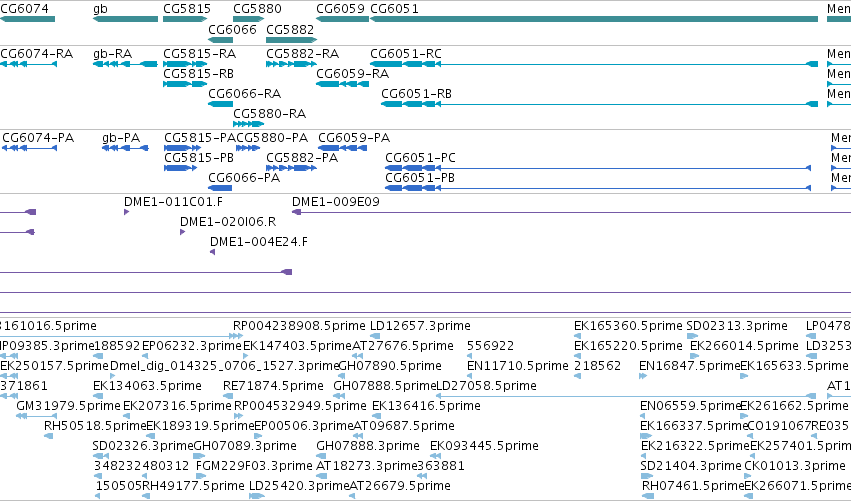Select the CG6059-RA transcript
This screenshot has height=501, width=851.
coord(342,84)
